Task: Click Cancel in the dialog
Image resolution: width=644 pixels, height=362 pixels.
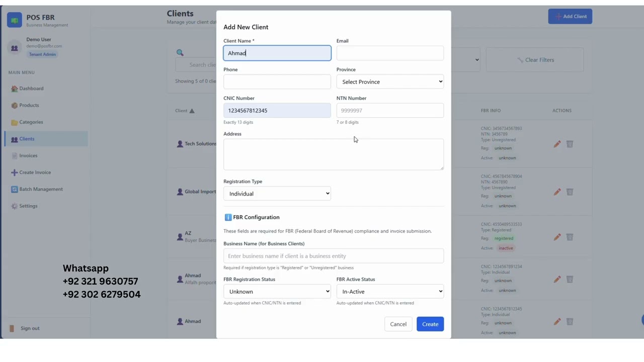Action: 398,324
